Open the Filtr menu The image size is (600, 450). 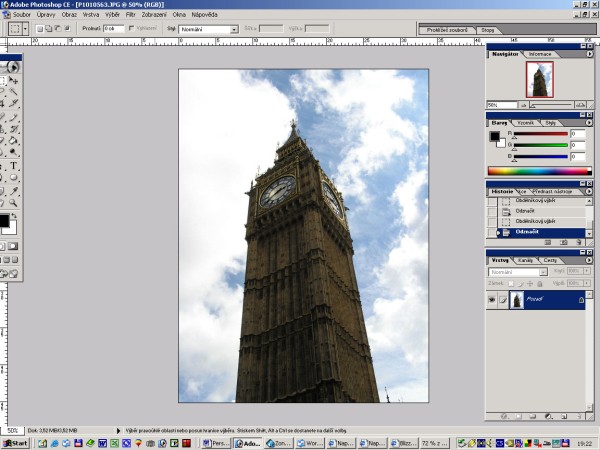131,15
